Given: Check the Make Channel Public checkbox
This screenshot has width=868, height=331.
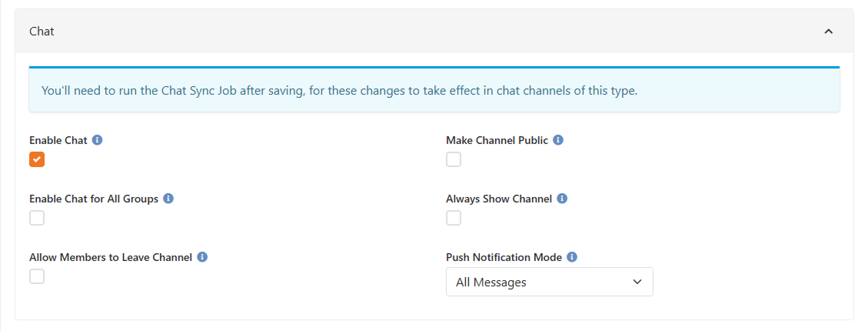Looking at the screenshot, I should point(454,159).
